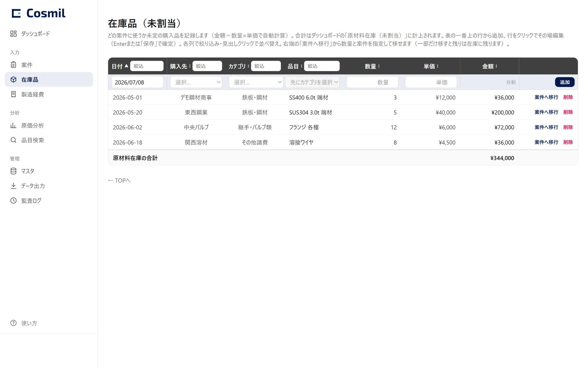The width and height of the screenshot is (588, 368).
Task: Select 在庫品 sidebar item
Action: [x=49, y=79]
